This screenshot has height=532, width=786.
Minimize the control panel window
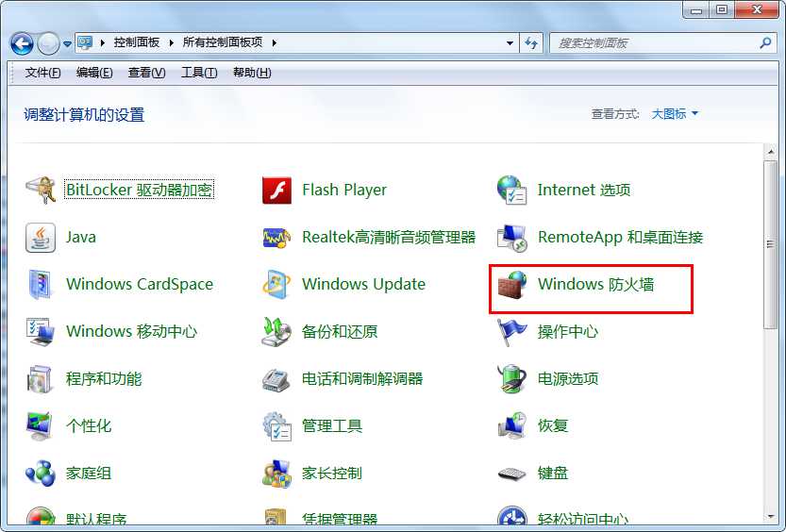696,10
